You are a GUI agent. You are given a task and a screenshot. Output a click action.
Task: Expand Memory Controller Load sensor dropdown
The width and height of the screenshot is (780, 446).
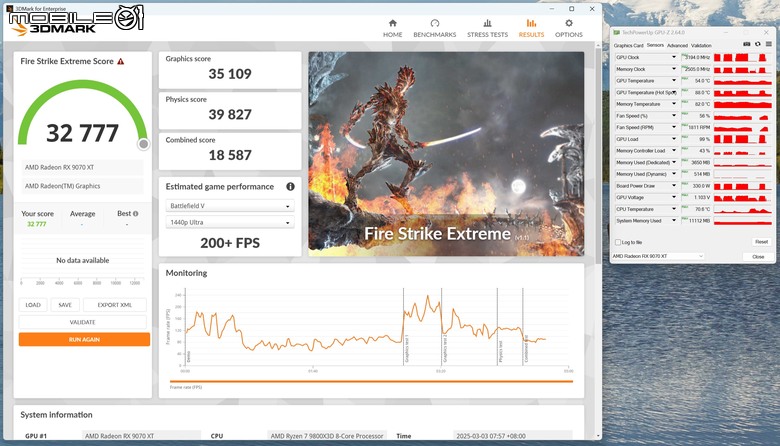click(674, 151)
